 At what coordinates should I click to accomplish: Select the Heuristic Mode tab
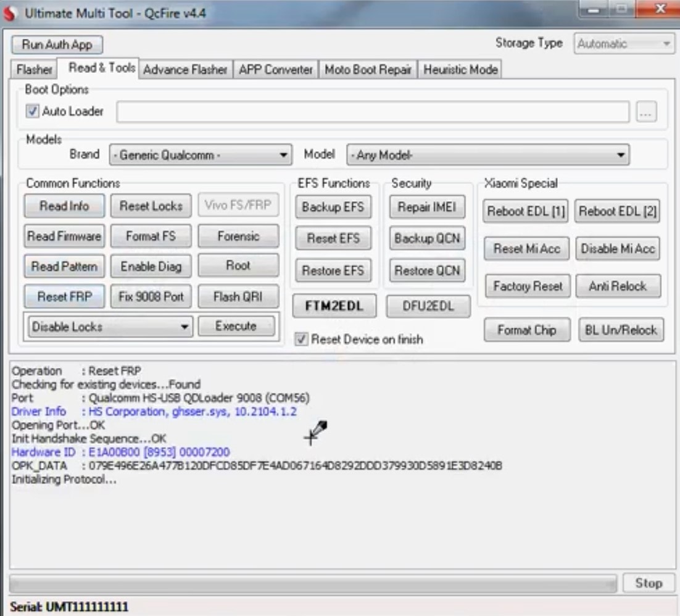click(x=460, y=69)
